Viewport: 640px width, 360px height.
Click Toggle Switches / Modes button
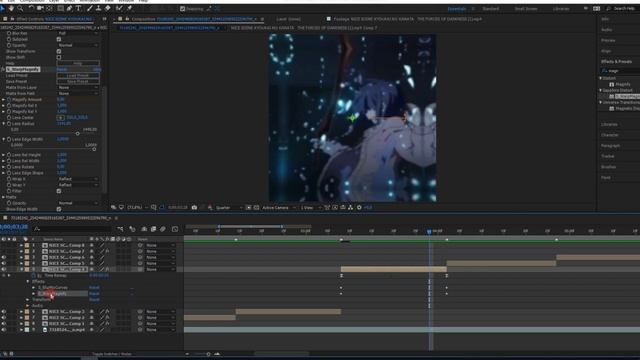click(111, 354)
